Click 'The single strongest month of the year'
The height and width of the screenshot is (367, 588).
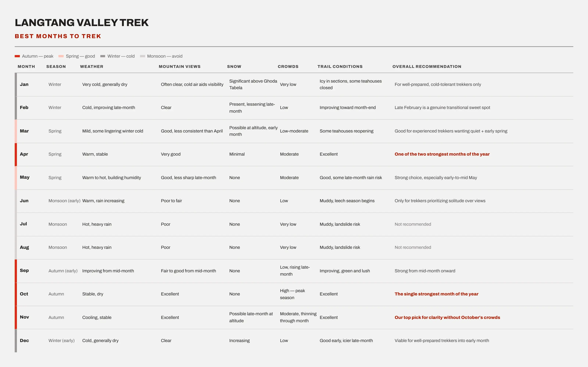pos(436,294)
